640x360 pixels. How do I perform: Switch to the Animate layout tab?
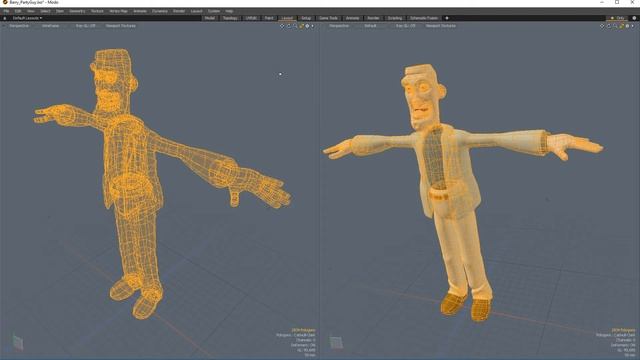[x=352, y=18]
